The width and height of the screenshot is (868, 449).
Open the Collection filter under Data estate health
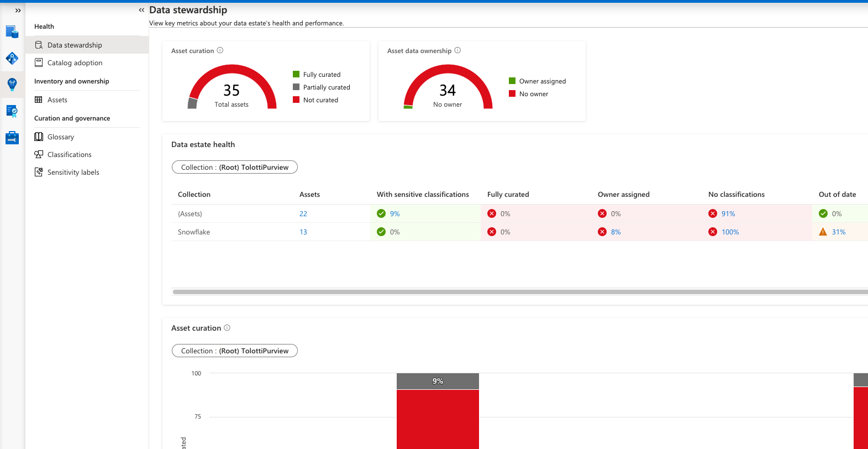[235, 167]
